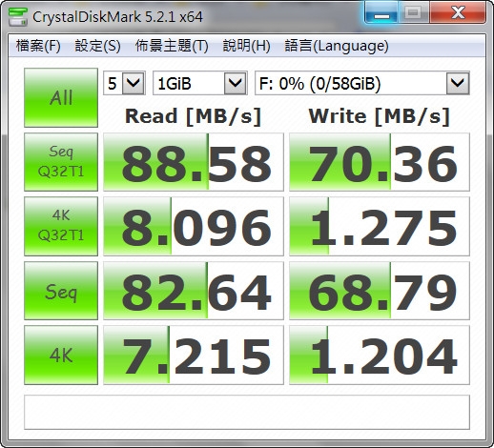Start the 4K Q32T1 test
Image resolution: width=494 pixels, height=448 pixels.
tap(61, 226)
